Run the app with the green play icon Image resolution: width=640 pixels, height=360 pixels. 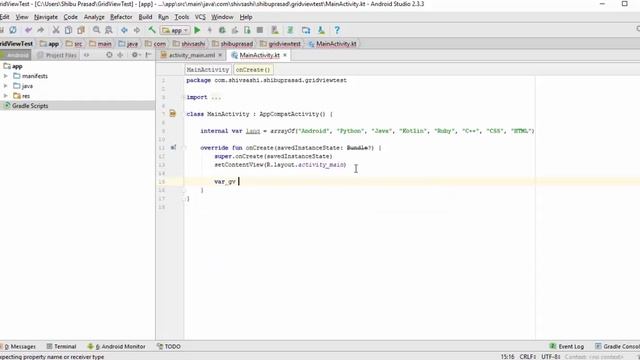point(197,30)
